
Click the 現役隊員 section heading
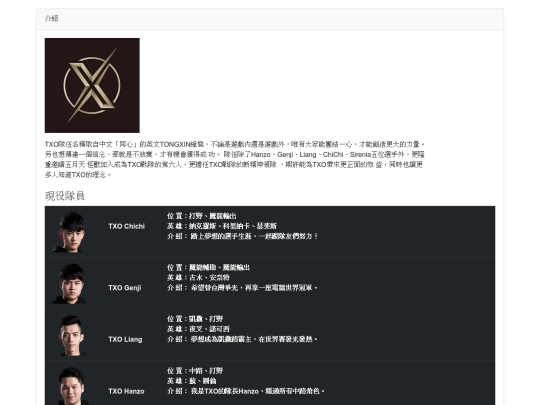point(64,196)
